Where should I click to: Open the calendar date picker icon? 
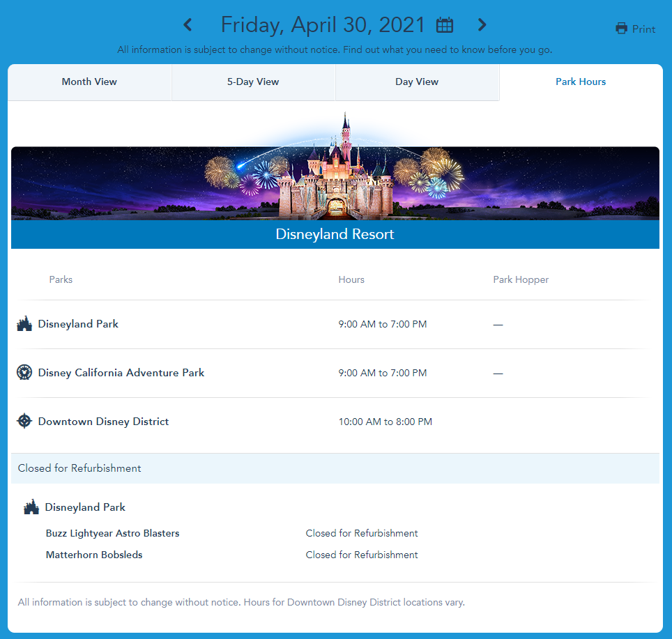point(445,26)
